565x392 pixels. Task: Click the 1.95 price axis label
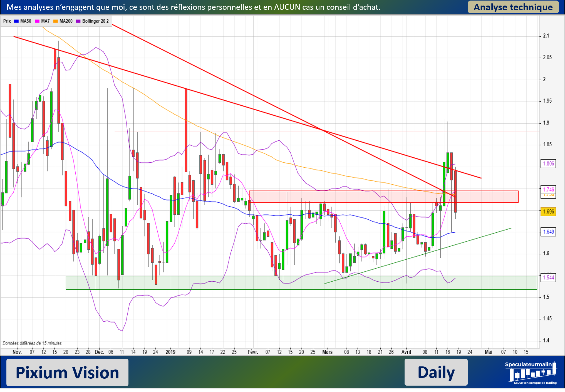click(547, 101)
